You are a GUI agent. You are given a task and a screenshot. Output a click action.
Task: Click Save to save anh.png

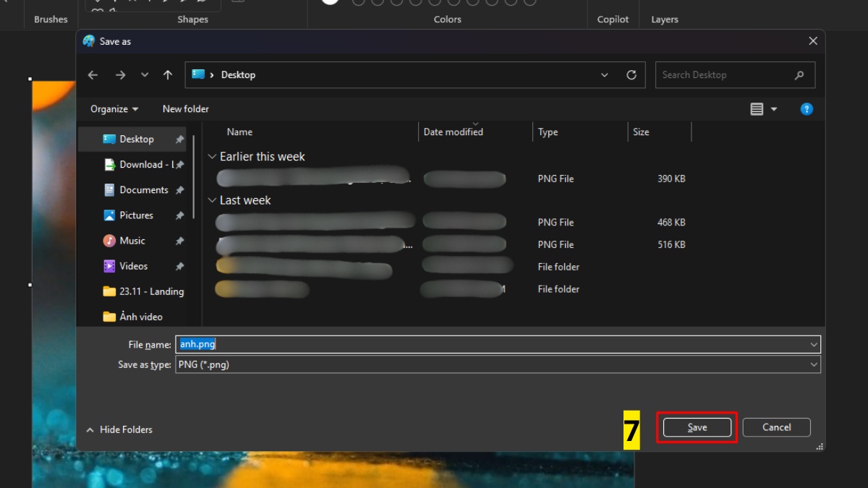(x=695, y=427)
